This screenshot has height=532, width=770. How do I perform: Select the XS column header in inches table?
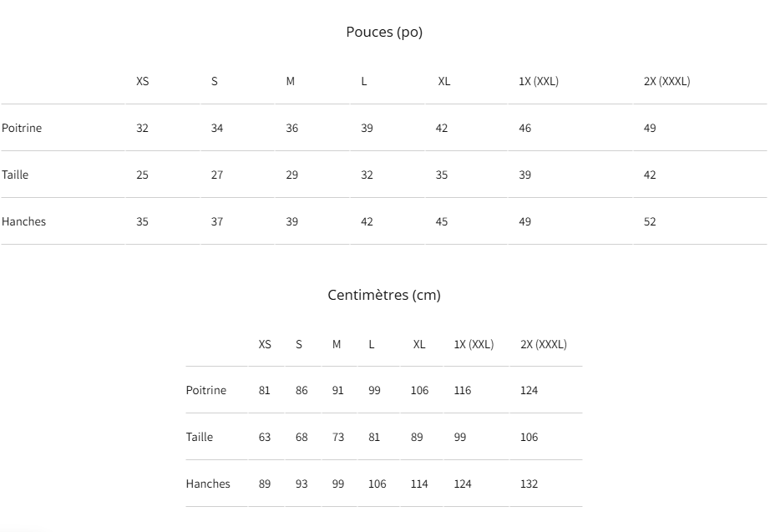coord(143,82)
